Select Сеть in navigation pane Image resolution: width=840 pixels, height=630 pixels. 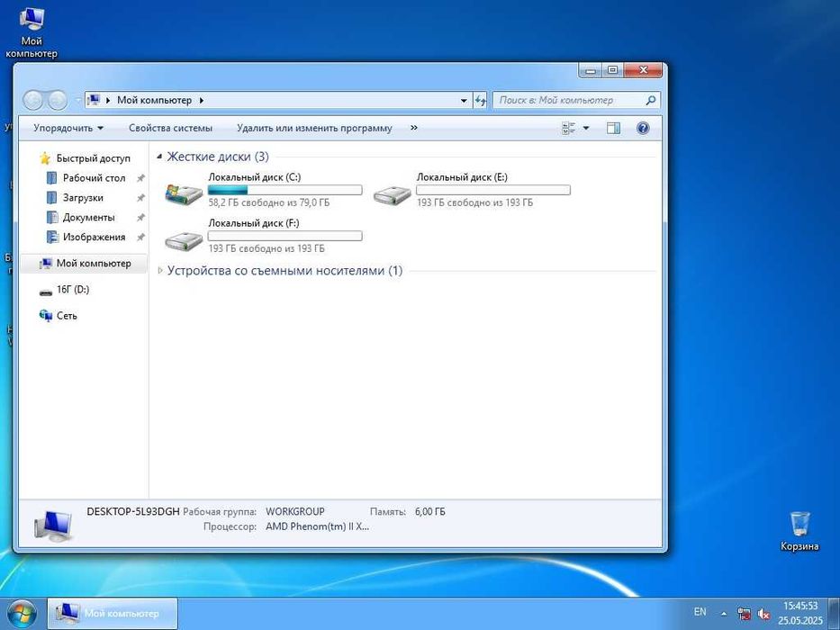tap(67, 316)
